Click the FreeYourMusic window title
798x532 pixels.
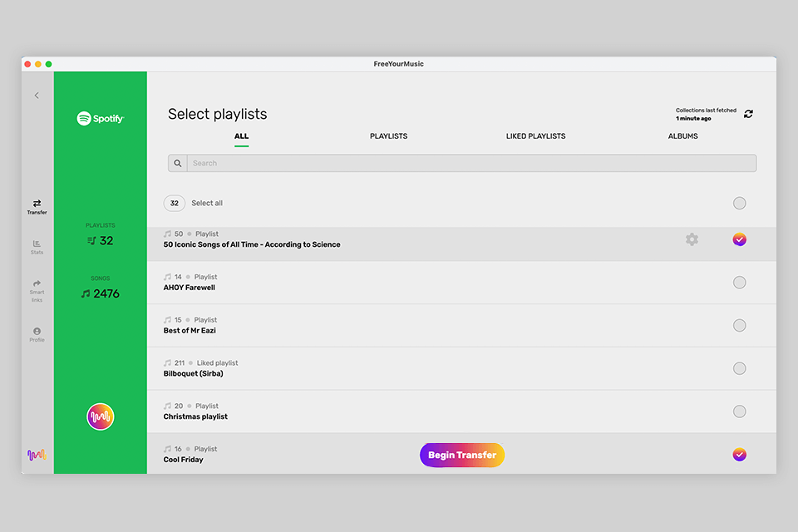pos(398,64)
